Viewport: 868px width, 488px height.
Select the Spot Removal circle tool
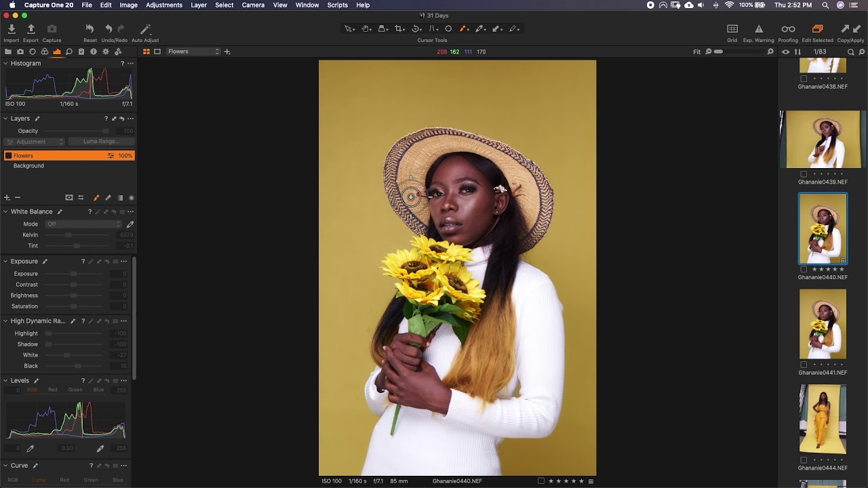click(x=448, y=28)
